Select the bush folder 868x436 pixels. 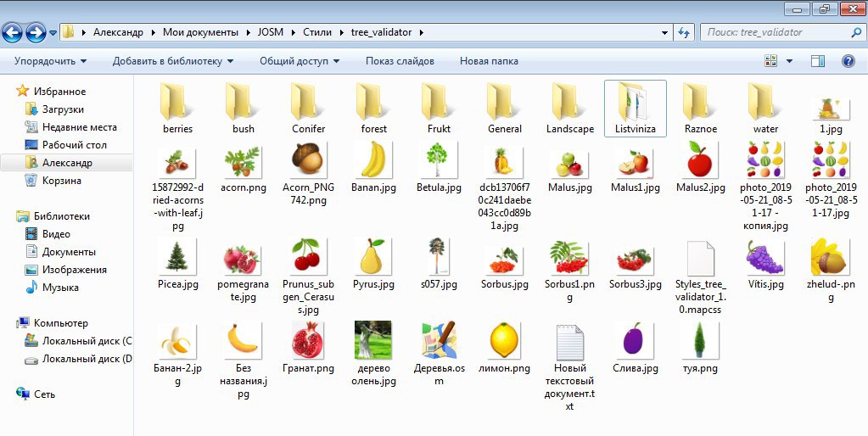point(243,109)
